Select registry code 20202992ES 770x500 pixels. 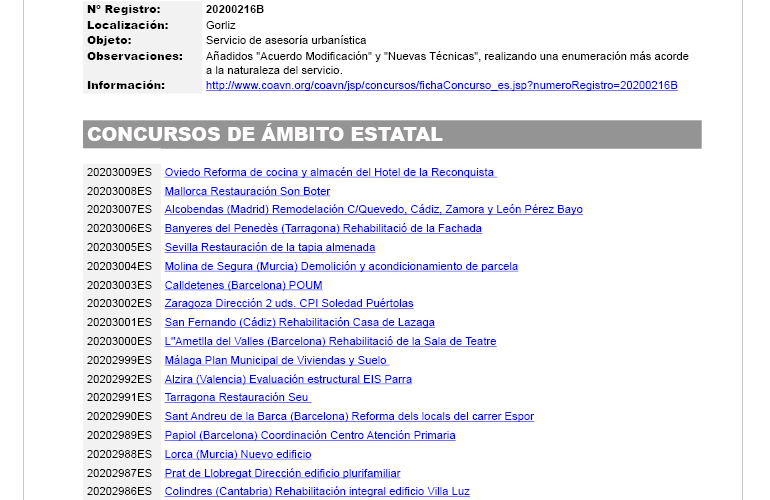[x=119, y=379]
